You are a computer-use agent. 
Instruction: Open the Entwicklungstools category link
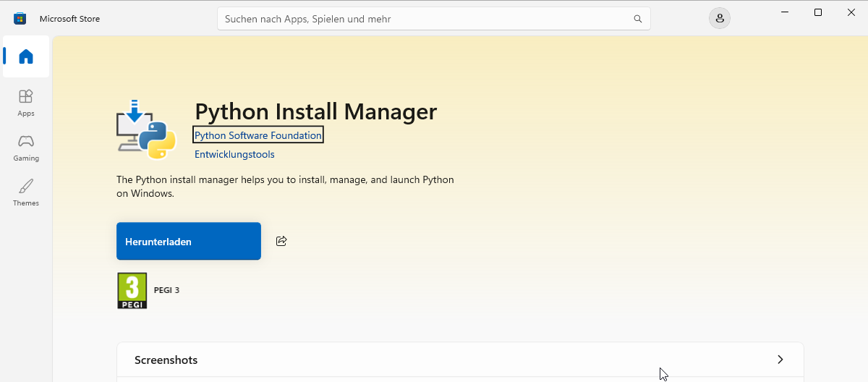coord(234,155)
